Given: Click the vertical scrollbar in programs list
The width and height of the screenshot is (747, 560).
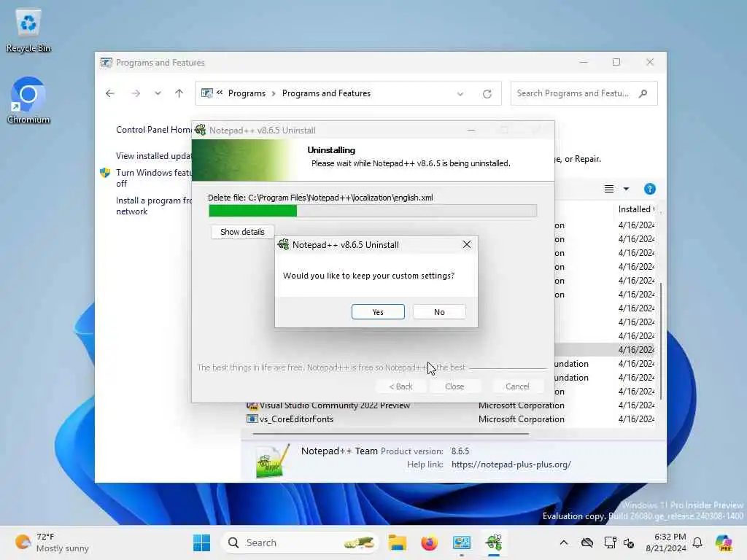Looking at the screenshot, I should (659, 341).
